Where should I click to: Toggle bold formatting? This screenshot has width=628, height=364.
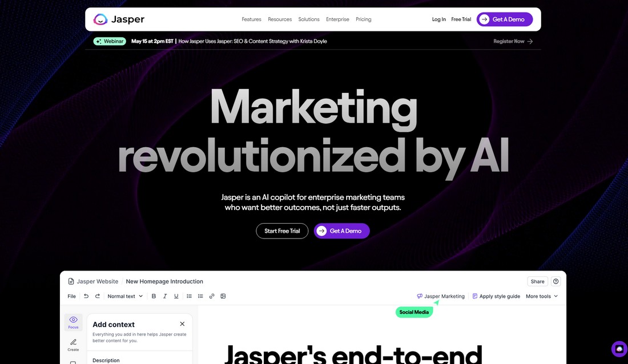click(x=154, y=296)
